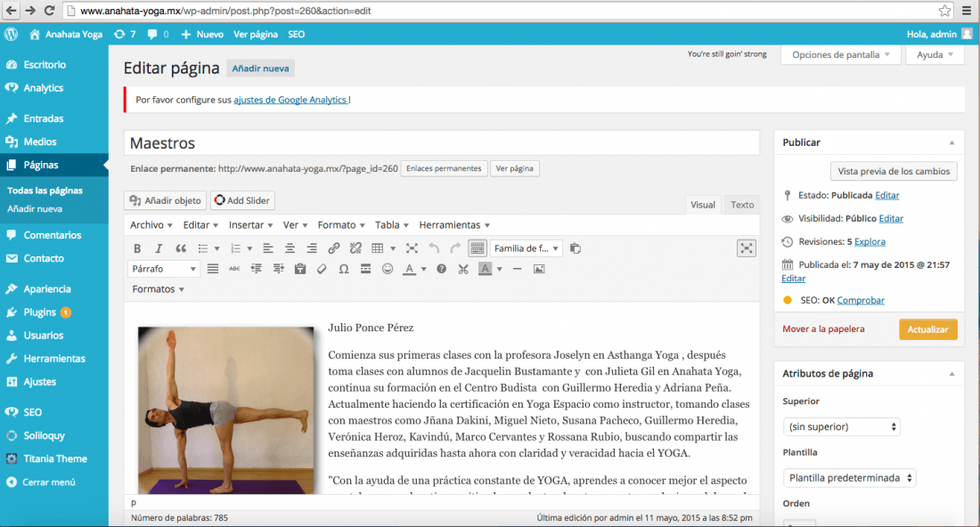Image resolution: width=980 pixels, height=527 pixels.
Task: Expand the Ayuda help panel
Action: (x=935, y=55)
